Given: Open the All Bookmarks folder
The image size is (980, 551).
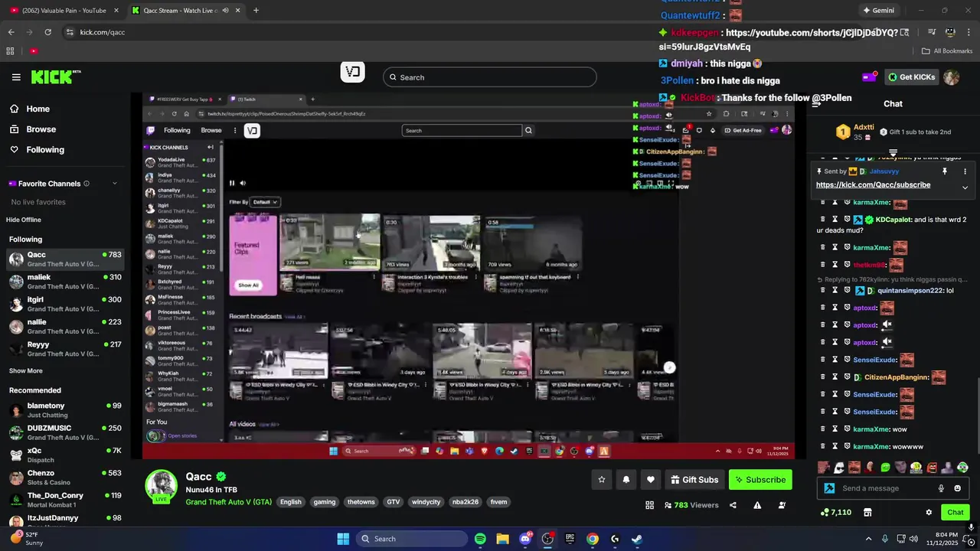Looking at the screenshot, I should [946, 51].
